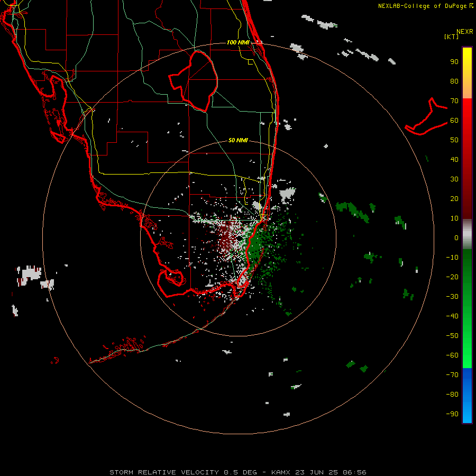This screenshot has width=476, height=476.
Task: Click the 80 value on velocity scale
Action: [x=454, y=81]
